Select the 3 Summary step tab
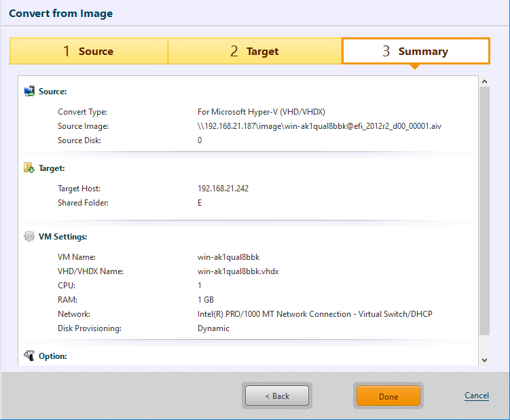This screenshot has height=420, width=510. tap(416, 52)
